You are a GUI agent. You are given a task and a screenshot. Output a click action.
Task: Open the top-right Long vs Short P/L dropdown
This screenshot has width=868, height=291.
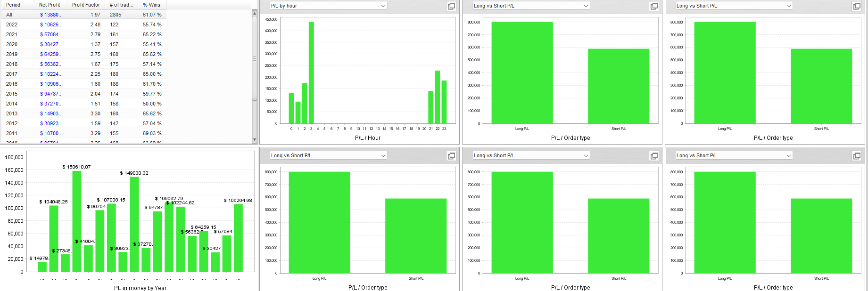coord(734,6)
